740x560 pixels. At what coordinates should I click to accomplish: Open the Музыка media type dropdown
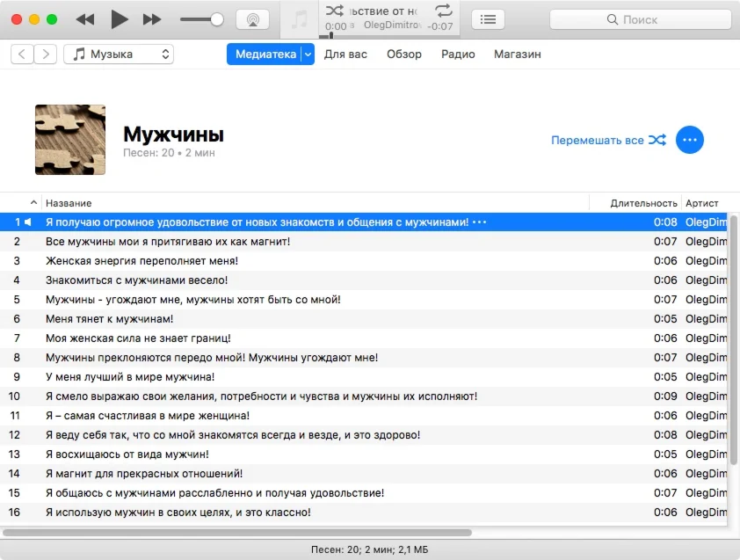coord(119,55)
